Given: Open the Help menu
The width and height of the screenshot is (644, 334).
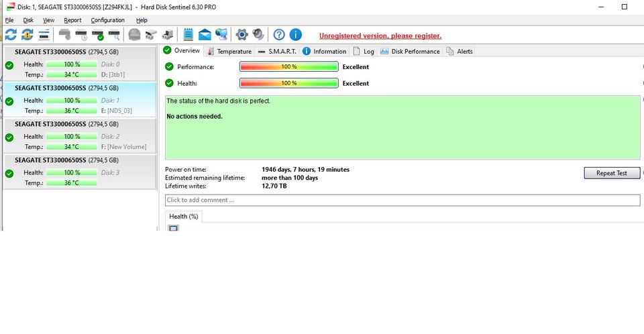Looking at the screenshot, I should [142, 20].
